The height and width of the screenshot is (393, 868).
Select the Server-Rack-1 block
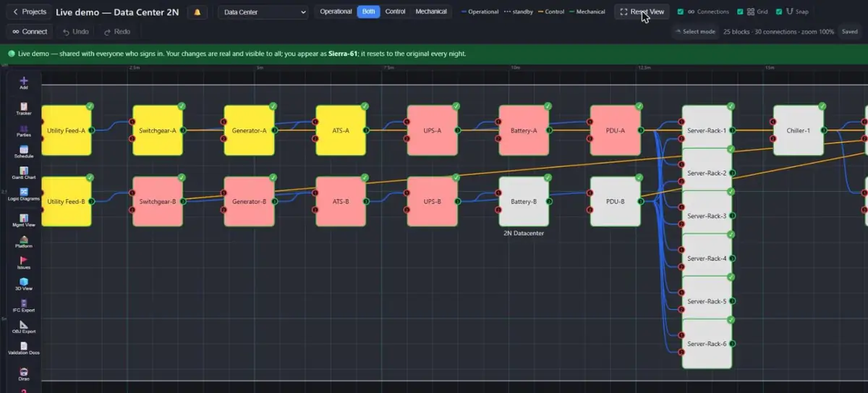[707, 130]
